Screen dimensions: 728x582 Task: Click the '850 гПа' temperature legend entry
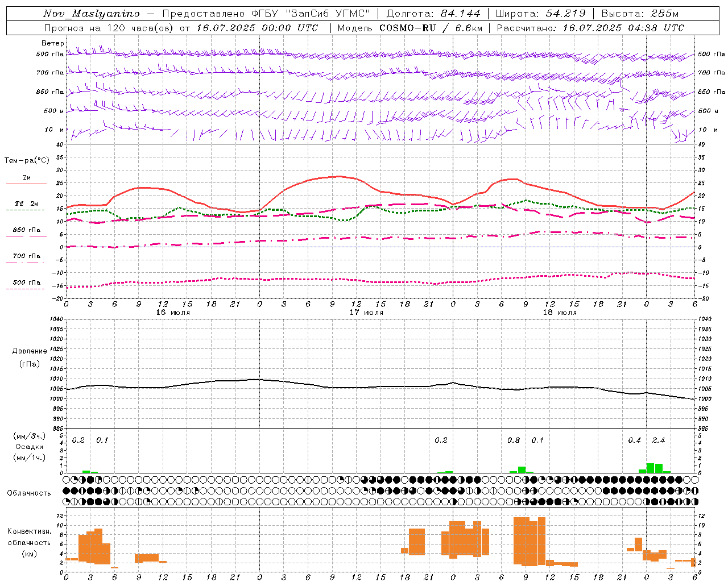tap(27, 230)
